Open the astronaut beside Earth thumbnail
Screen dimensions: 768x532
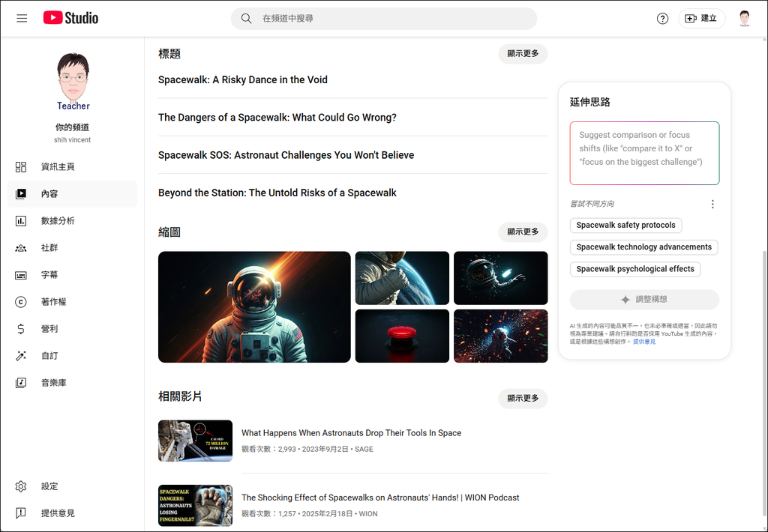(402, 278)
